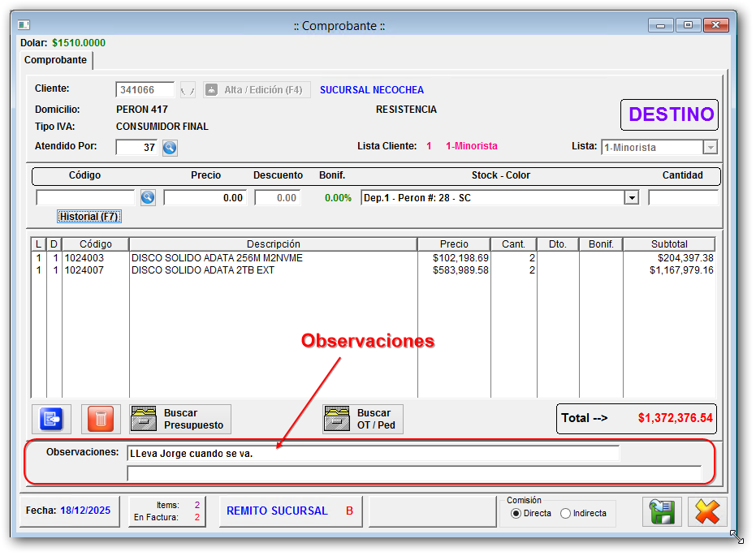Click the second empty Observaciones text field

pos(414,473)
